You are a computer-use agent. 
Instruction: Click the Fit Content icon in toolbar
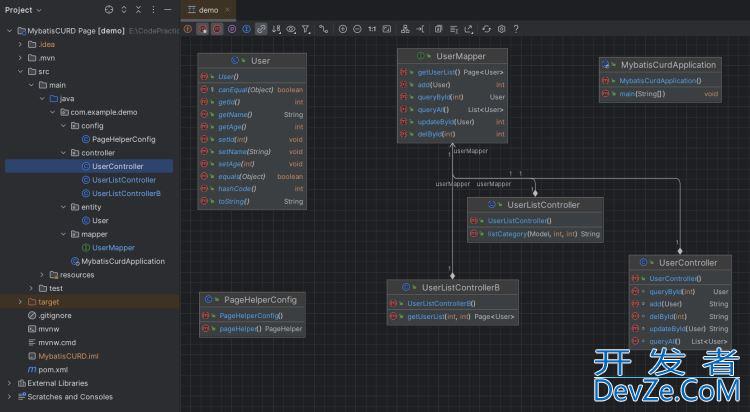click(387, 29)
